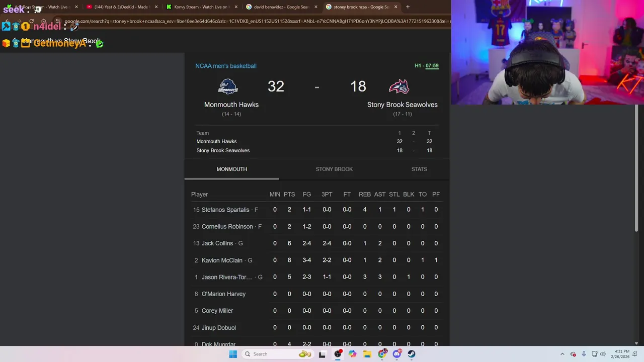Click the Player column header
This screenshot has width=644, height=362.
click(199, 195)
